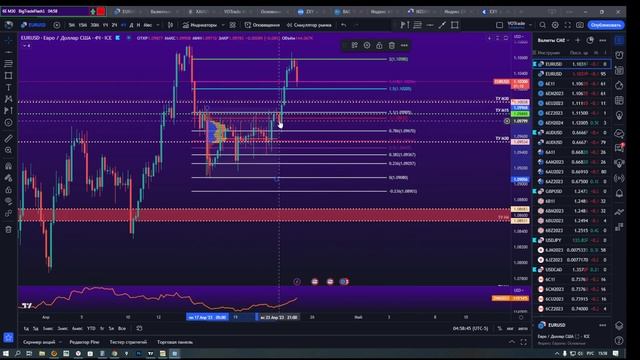Screen dimensions: 640x360
Task: Open the Тестер стратегий tab
Action: (128, 342)
